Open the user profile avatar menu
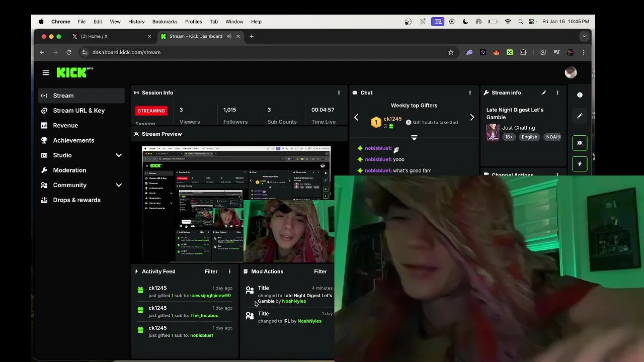The width and height of the screenshot is (644, 362). tap(571, 73)
